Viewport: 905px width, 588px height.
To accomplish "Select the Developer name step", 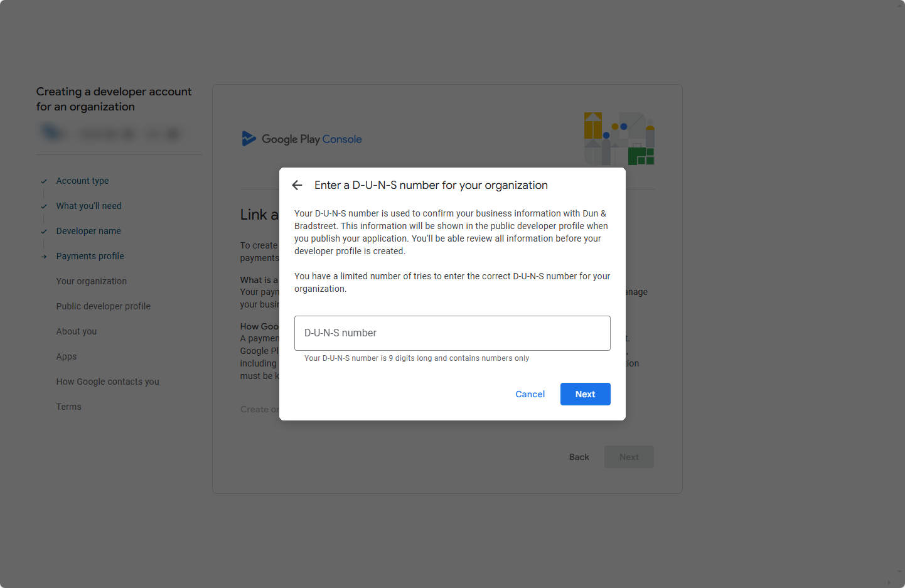I will pos(88,231).
